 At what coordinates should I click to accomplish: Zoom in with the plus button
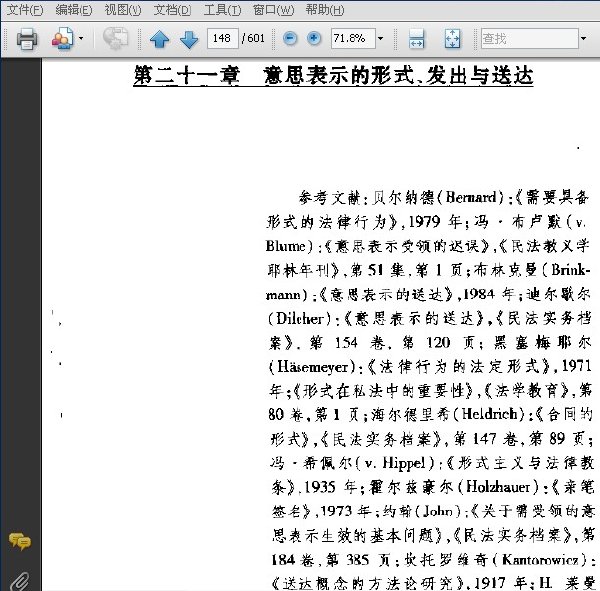tap(314, 38)
